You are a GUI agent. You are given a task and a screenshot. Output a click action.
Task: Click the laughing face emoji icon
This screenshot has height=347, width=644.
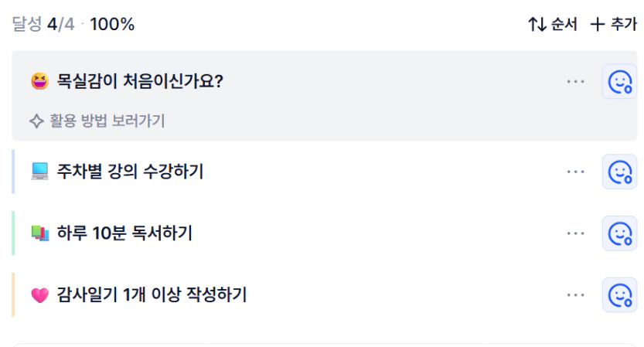pos(39,81)
